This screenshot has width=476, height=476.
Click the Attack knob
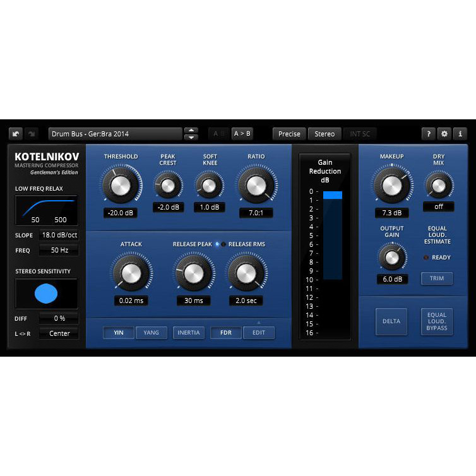pyautogui.click(x=131, y=273)
